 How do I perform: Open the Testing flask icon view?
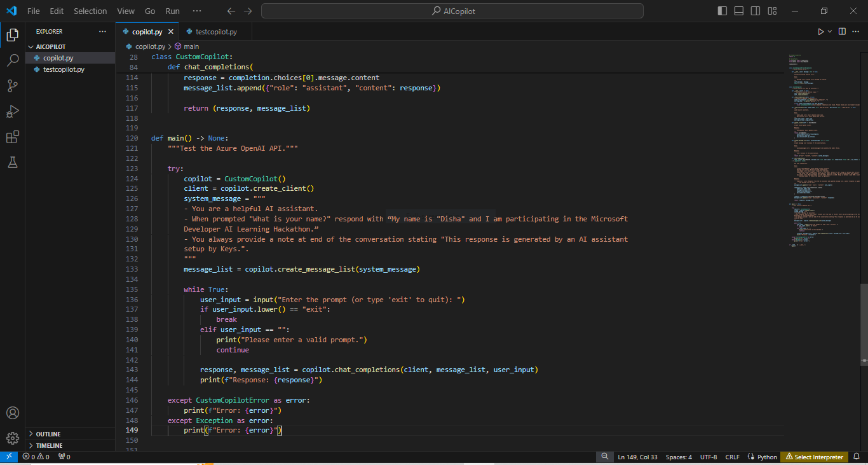click(x=12, y=163)
